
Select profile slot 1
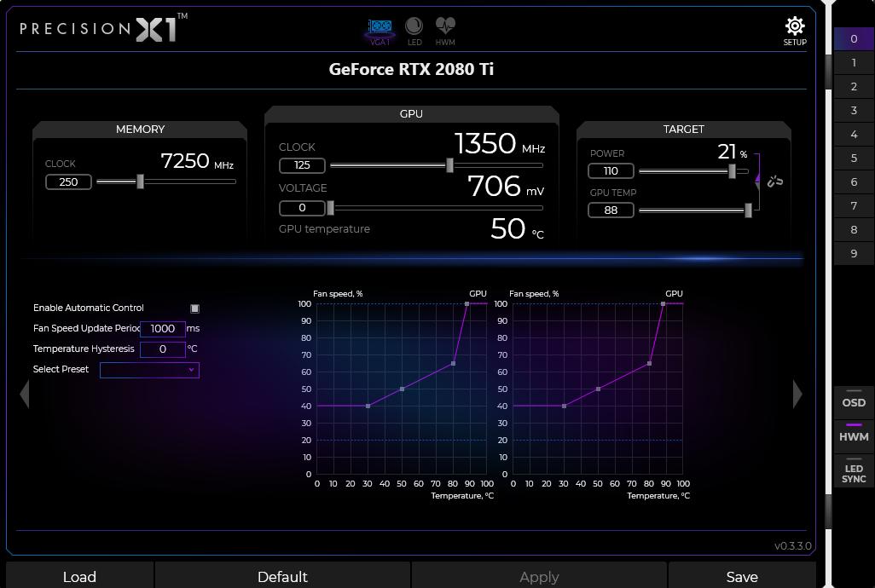pos(854,63)
